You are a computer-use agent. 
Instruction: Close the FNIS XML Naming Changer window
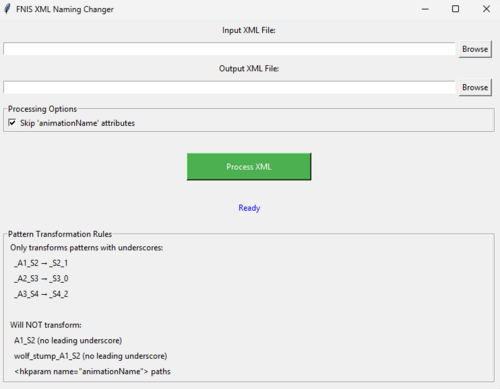486,9
